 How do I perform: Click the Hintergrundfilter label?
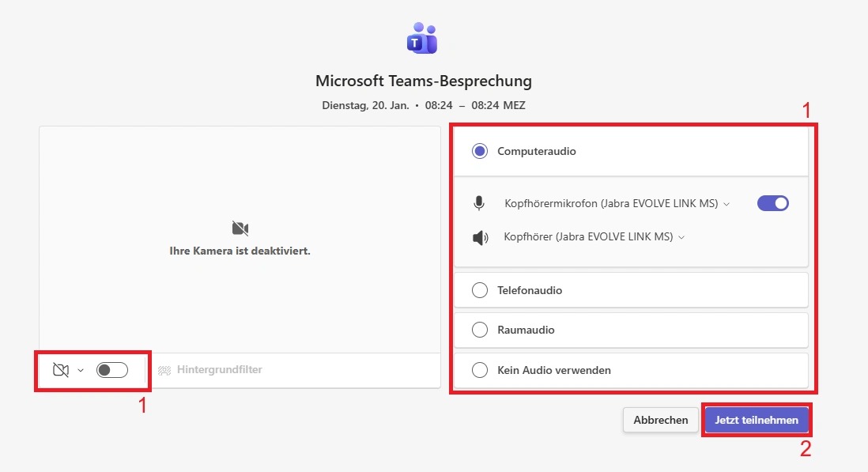219,370
